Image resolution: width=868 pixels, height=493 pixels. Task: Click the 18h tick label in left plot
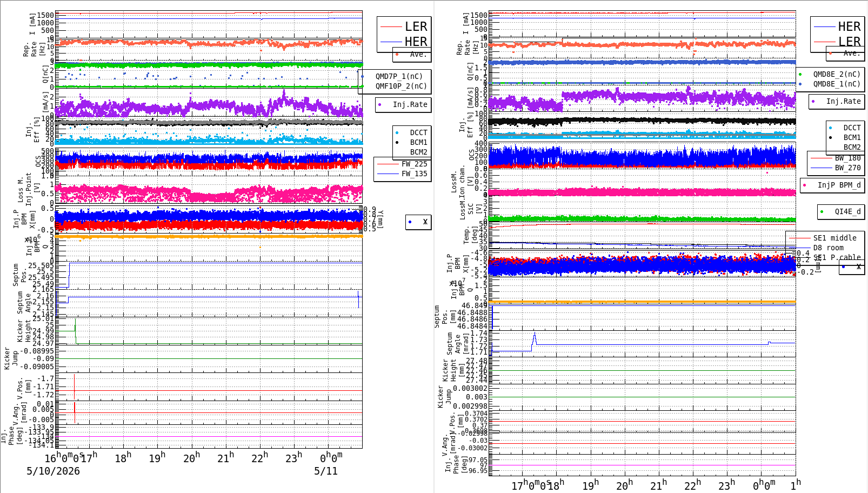124,457
